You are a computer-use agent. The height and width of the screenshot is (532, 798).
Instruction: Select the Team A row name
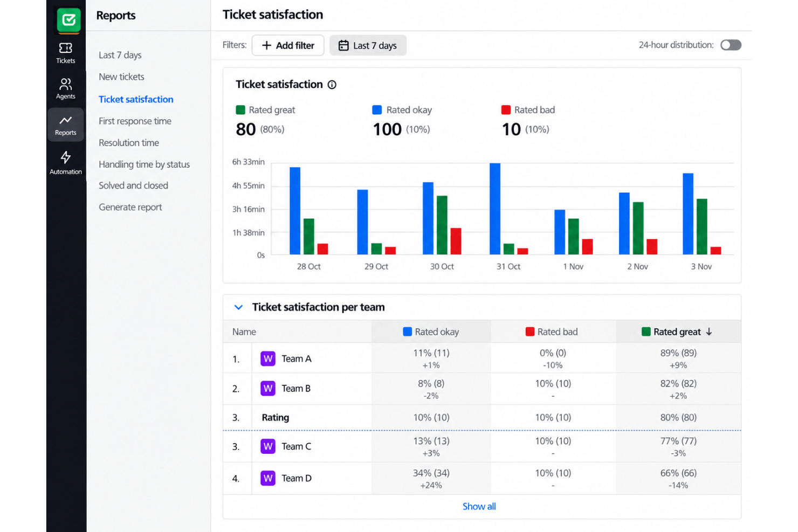coord(297,359)
